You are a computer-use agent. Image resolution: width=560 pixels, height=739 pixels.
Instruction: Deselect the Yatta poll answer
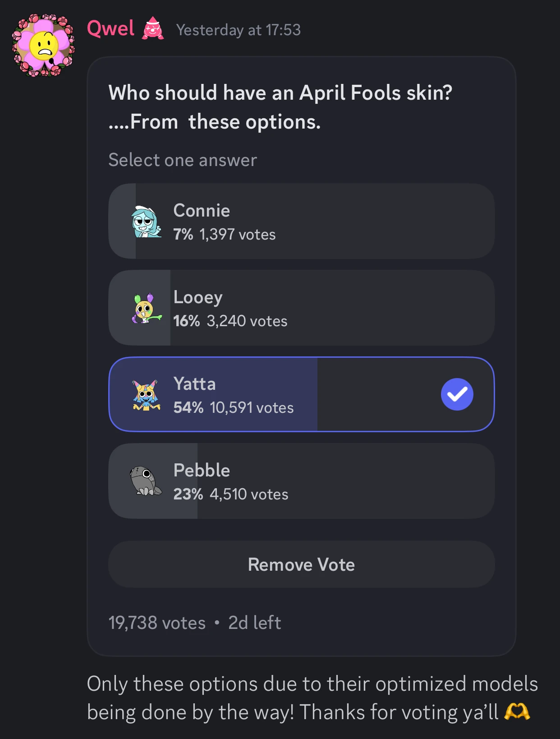[x=302, y=394]
